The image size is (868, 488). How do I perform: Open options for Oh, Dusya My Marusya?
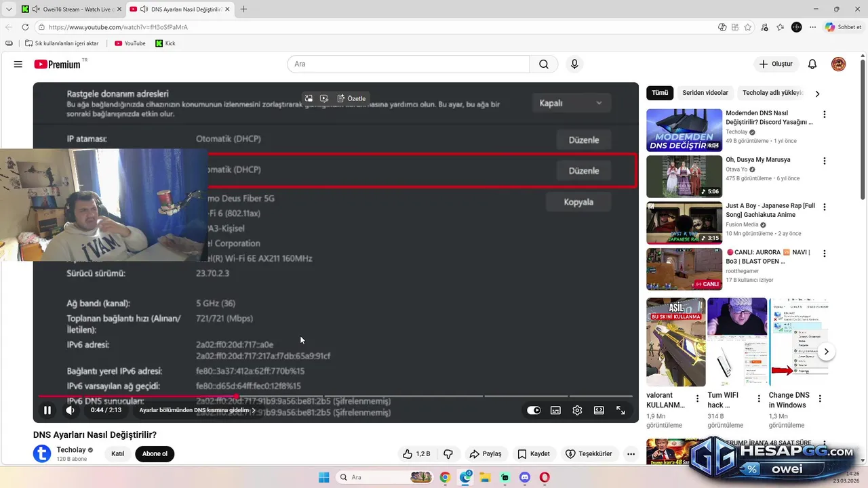click(825, 161)
